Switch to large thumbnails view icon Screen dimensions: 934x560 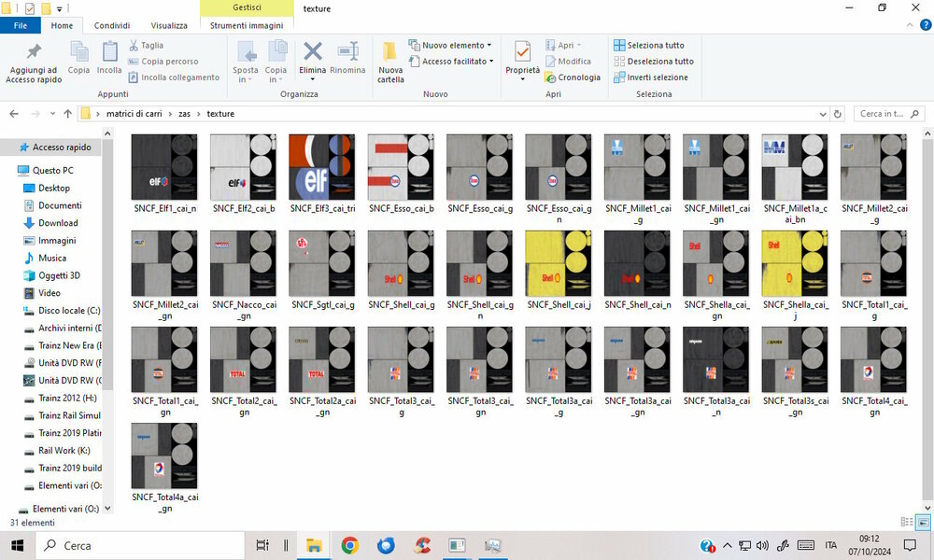pyautogui.click(x=924, y=522)
